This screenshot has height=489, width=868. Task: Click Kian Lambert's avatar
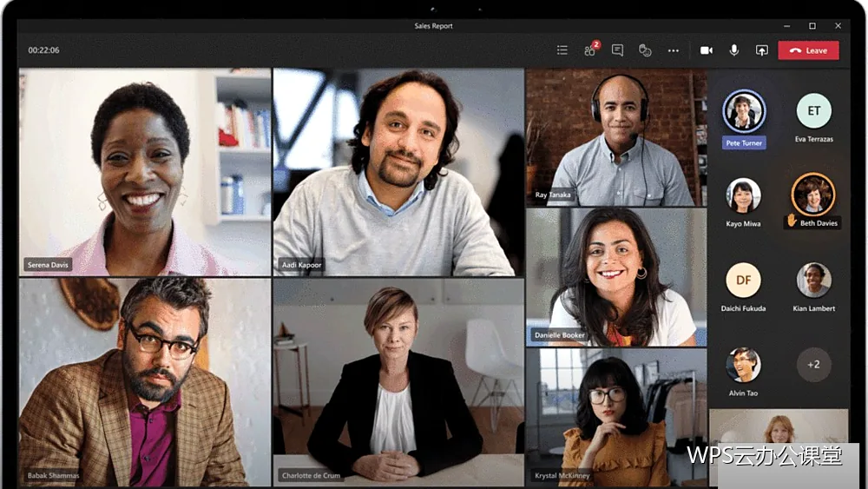coord(814,281)
